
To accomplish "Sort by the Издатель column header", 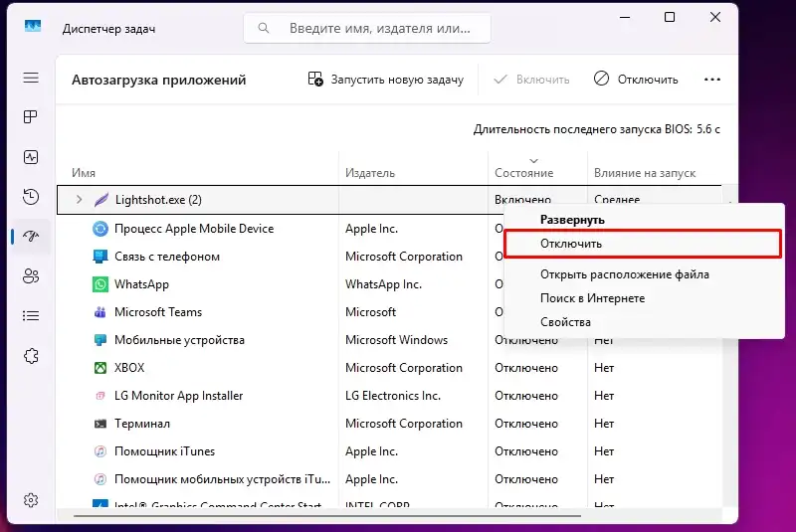I will pos(370,173).
